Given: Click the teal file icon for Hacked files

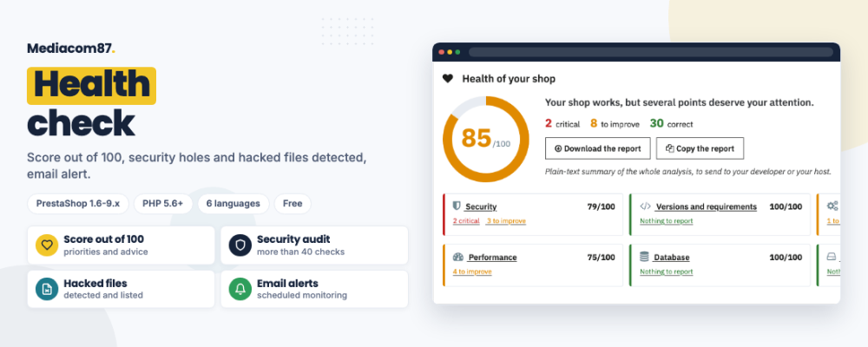Looking at the screenshot, I should [x=47, y=289].
